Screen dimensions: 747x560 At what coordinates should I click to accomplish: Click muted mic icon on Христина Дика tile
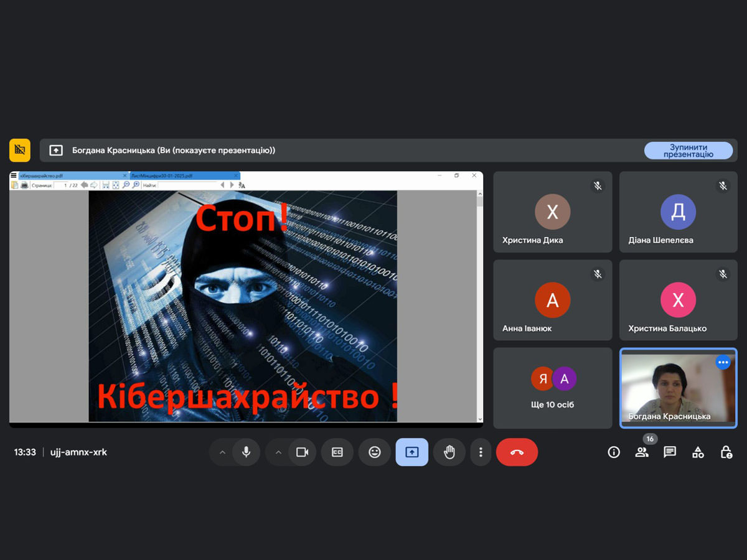[598, 185]
